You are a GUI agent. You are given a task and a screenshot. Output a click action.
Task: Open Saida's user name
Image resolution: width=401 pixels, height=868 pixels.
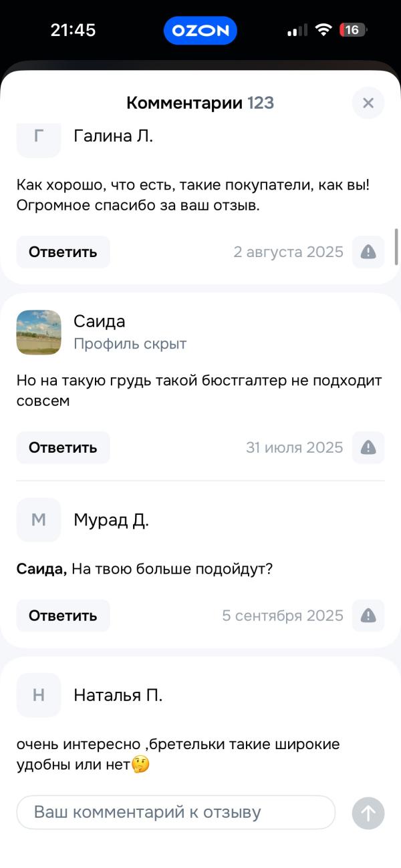[x=100, y=321]
